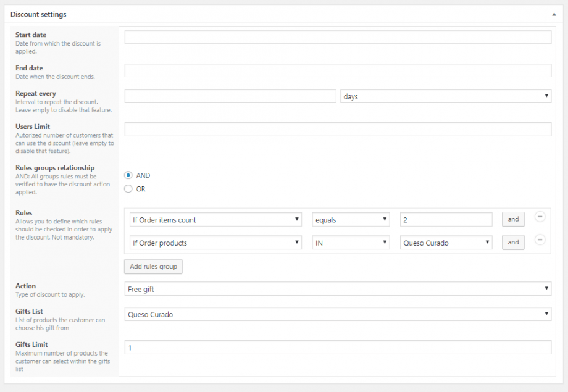Open the 'If Order products' dropdown
Viewport: 568px width, 392px height.
215,243
